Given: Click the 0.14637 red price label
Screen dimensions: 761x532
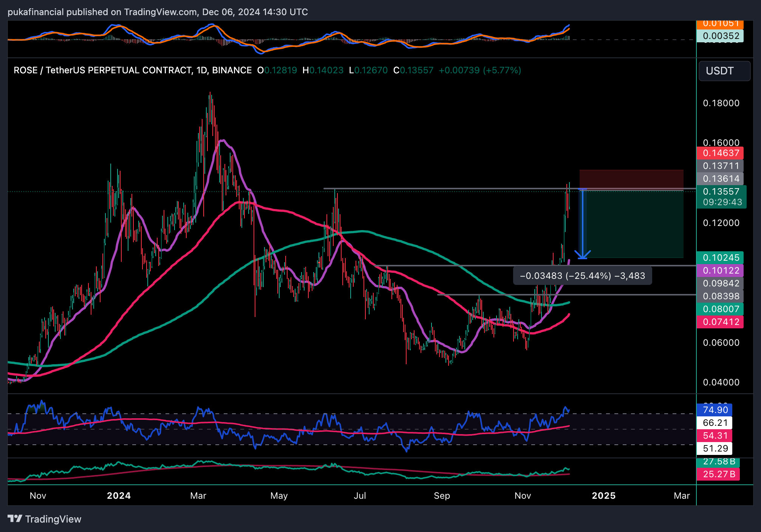Looking at the screenshot, I should pyautogui.click(x=720, y=153).
